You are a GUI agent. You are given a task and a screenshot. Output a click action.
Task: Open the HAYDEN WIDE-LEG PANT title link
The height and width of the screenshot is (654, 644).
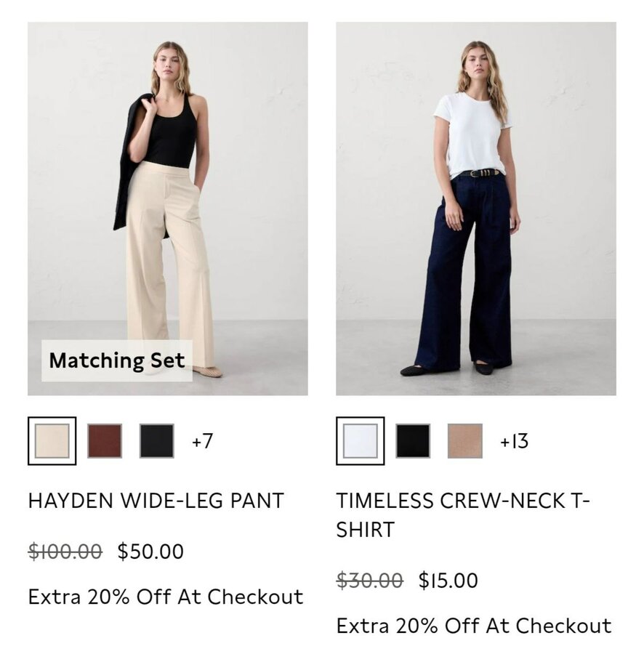tap(156, 501)
